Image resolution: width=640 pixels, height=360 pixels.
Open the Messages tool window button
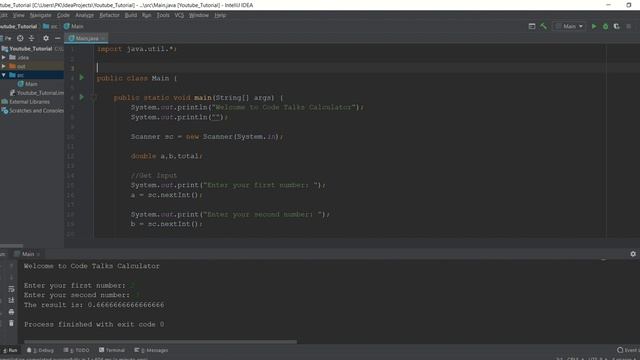coord(151,350)
